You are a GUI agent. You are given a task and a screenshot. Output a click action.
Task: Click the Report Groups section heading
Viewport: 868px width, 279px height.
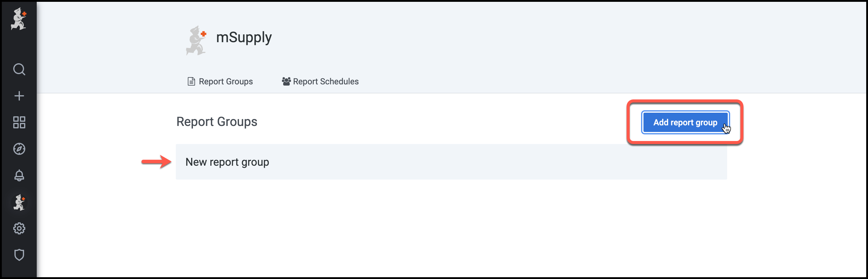click(x=217, y=122)
